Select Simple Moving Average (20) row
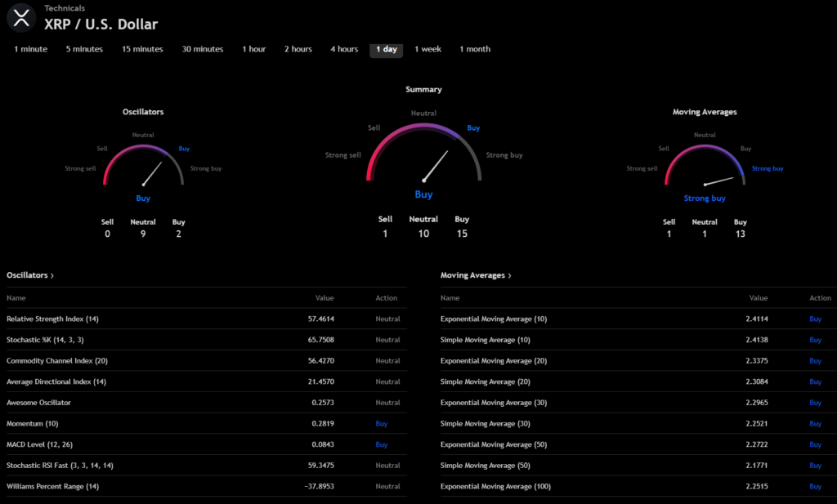837x504 pixels. coord(638,381)
